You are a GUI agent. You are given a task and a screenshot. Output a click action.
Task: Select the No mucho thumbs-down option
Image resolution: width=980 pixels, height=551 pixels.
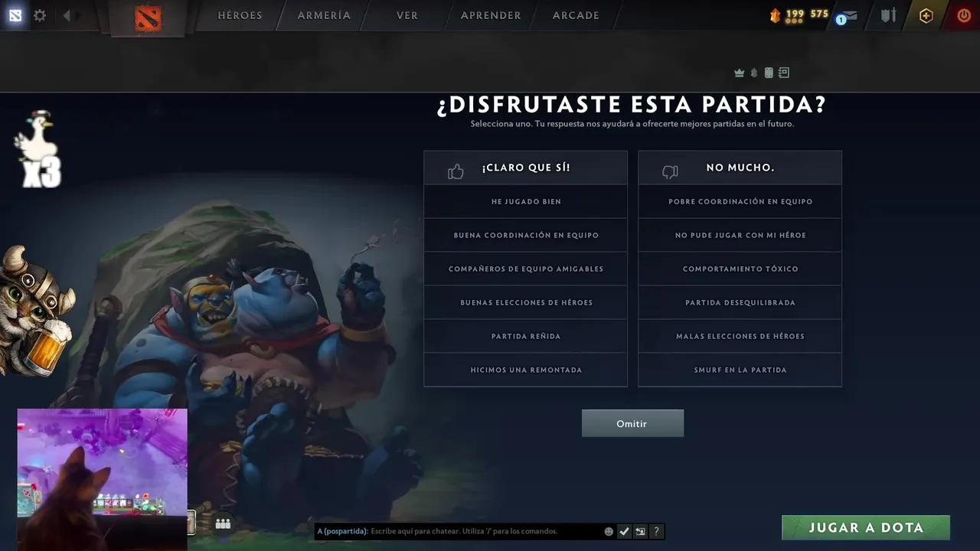(x=740, y=168)
